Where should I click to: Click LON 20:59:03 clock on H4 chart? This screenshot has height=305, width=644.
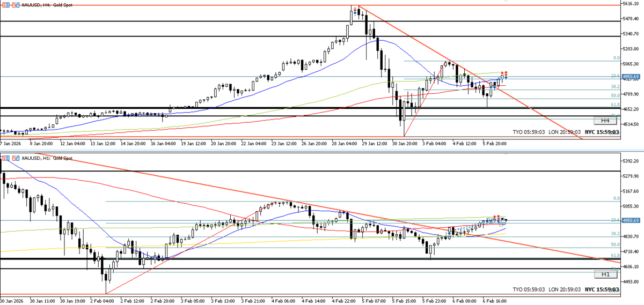click(x=564, y=132)
